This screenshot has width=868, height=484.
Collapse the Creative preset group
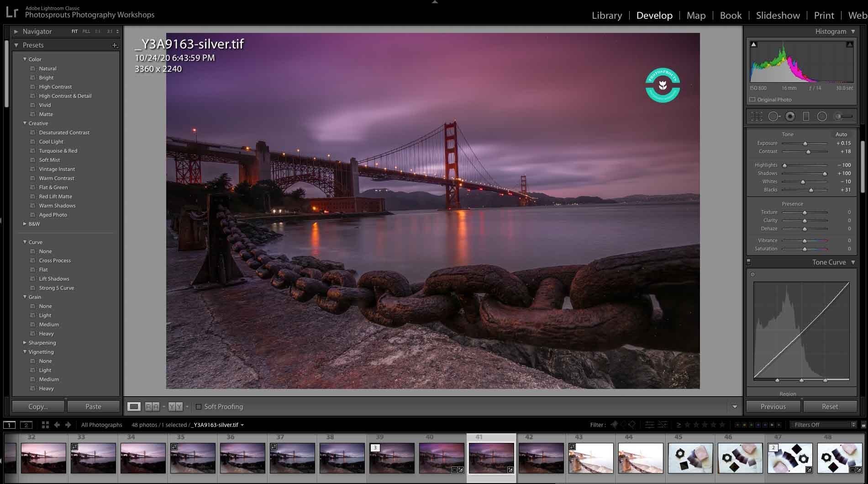click(x=25, y=123)
